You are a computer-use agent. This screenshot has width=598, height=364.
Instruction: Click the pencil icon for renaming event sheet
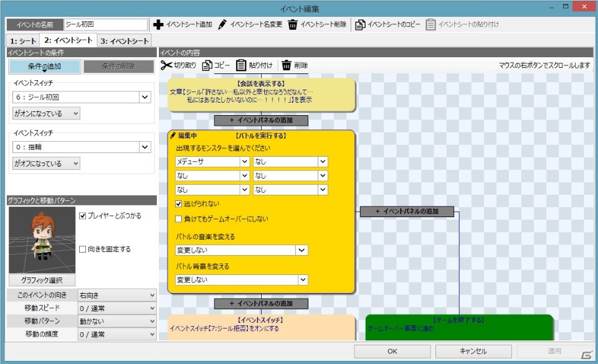pyautogui.click(x=222, y=24)
